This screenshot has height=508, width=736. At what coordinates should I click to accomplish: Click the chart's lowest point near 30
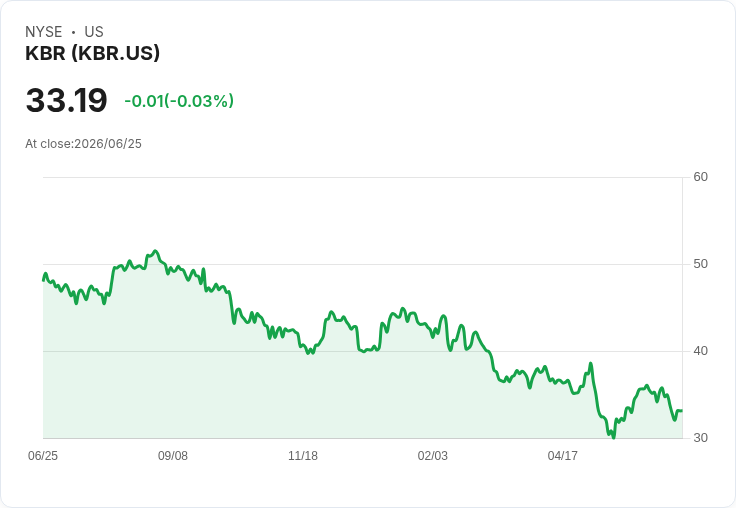[x=613, y=437]
